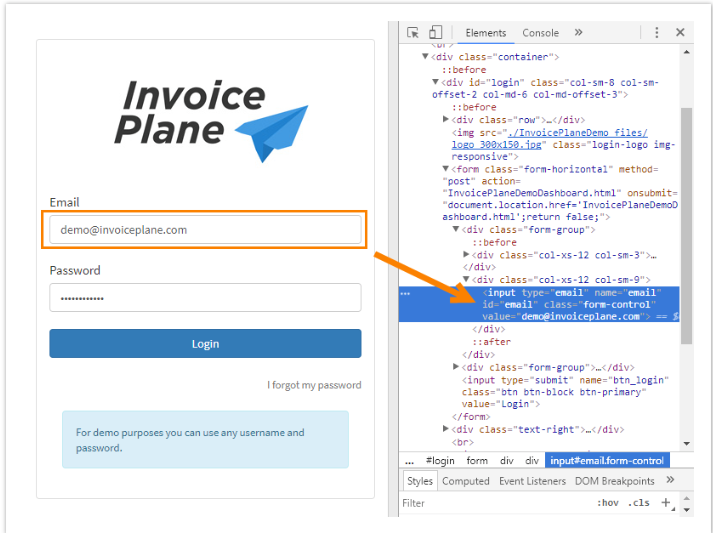Viewport: 713px width, 533px height.
Task: Expand the col-xs-12 col-sm-3 div node
Action: 466,254
